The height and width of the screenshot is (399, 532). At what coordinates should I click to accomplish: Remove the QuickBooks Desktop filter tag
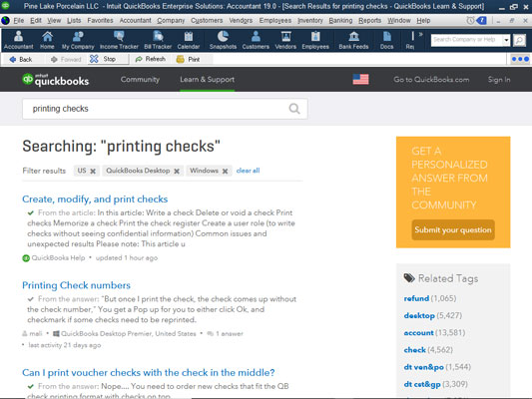[177, 171]
